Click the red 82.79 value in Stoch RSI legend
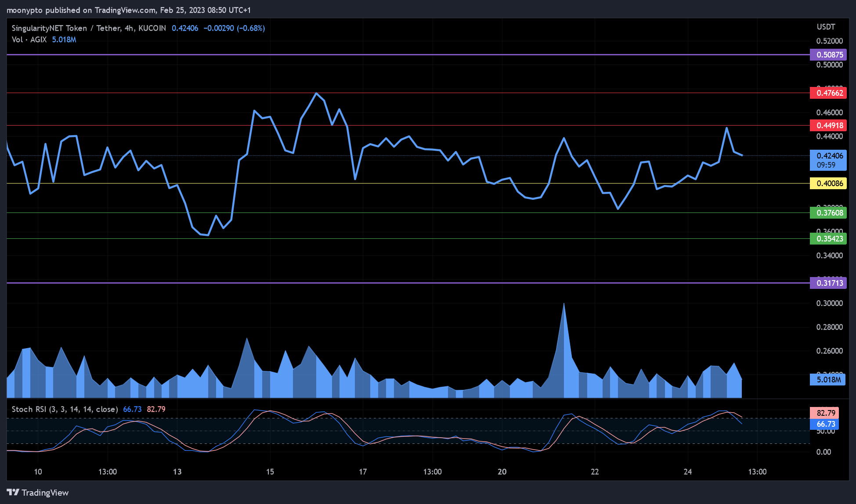Viewport: 856px width, 504px height. point(156,409)
